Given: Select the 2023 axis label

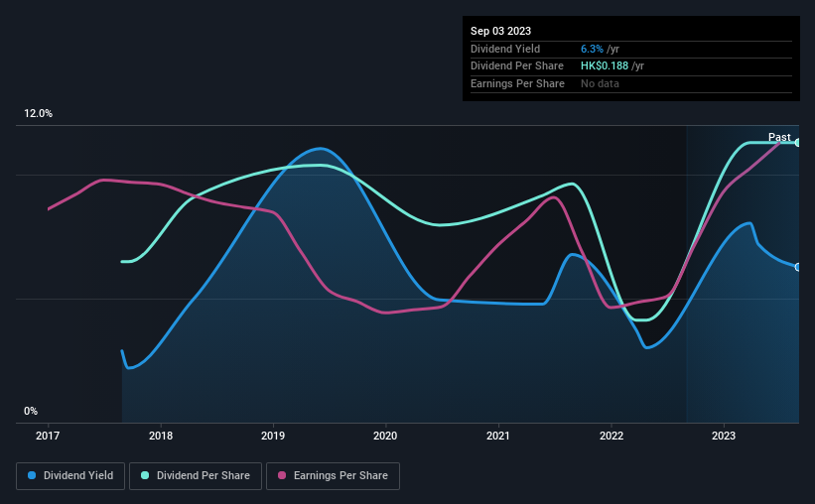Looking at the screenshot, I should (724, 436).
